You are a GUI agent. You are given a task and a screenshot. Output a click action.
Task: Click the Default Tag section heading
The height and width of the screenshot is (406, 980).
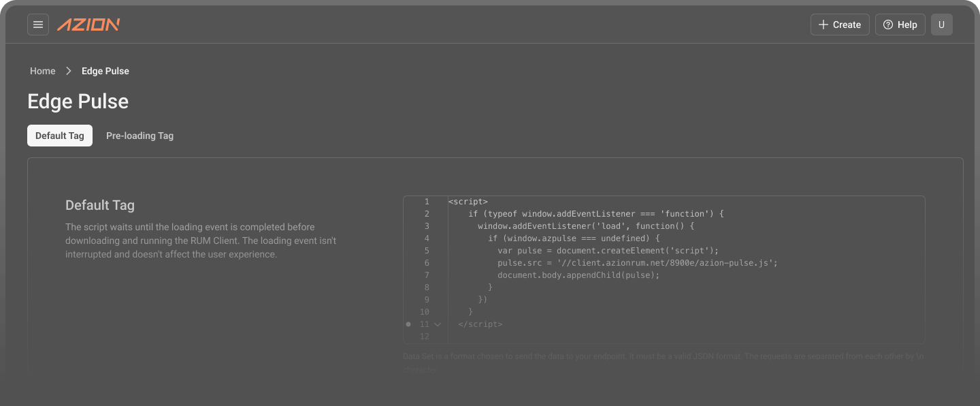click(x=100, y=205)
